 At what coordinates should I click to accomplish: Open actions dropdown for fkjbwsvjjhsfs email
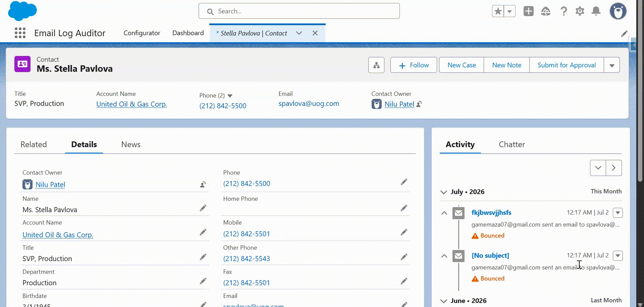pos(618,212)
